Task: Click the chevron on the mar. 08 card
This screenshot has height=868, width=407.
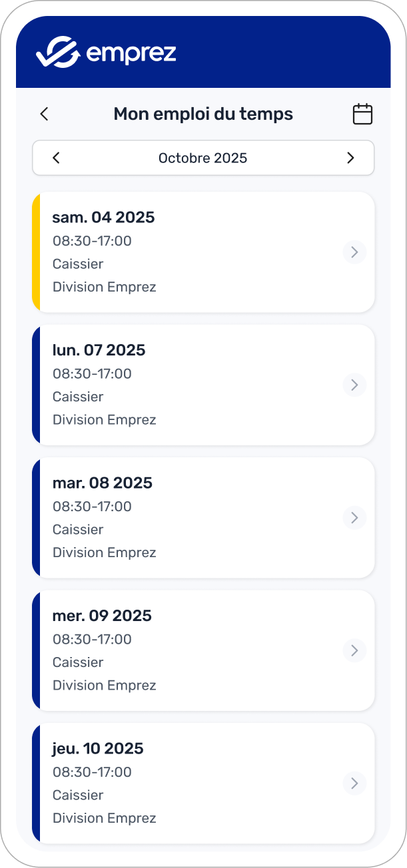Action: pos(354,518)
